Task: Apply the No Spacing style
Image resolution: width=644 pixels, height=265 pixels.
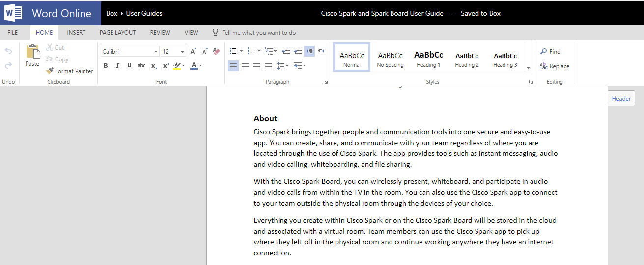Action: coord(390,57)
